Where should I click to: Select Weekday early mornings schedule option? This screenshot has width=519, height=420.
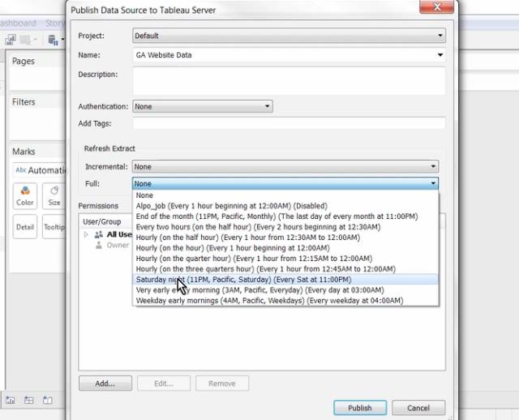[268, 301]
